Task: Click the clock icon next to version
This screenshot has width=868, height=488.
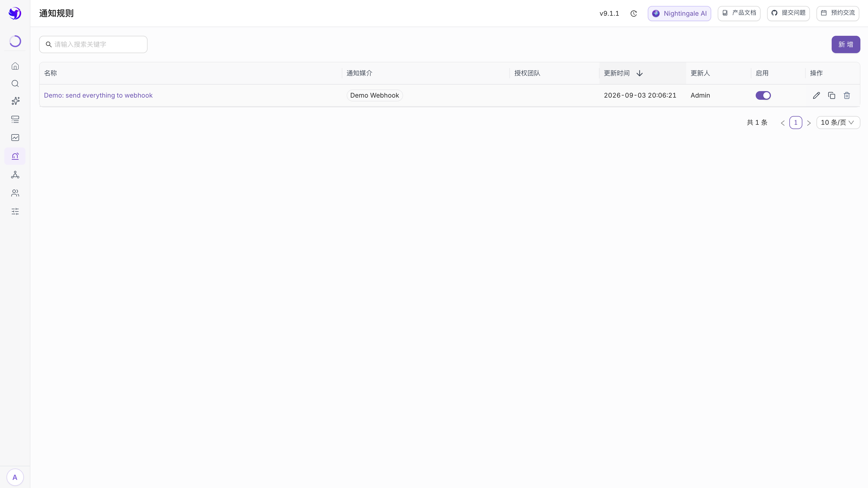Action: tap(633, 14)
